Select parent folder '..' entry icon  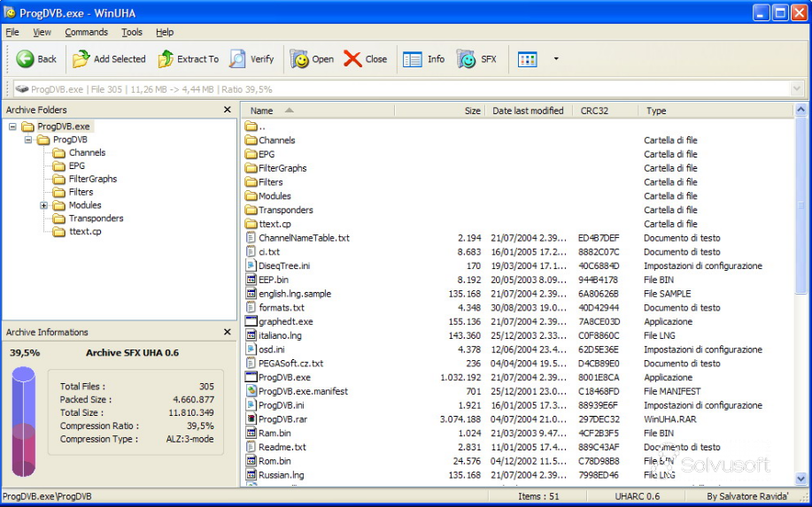251,127
